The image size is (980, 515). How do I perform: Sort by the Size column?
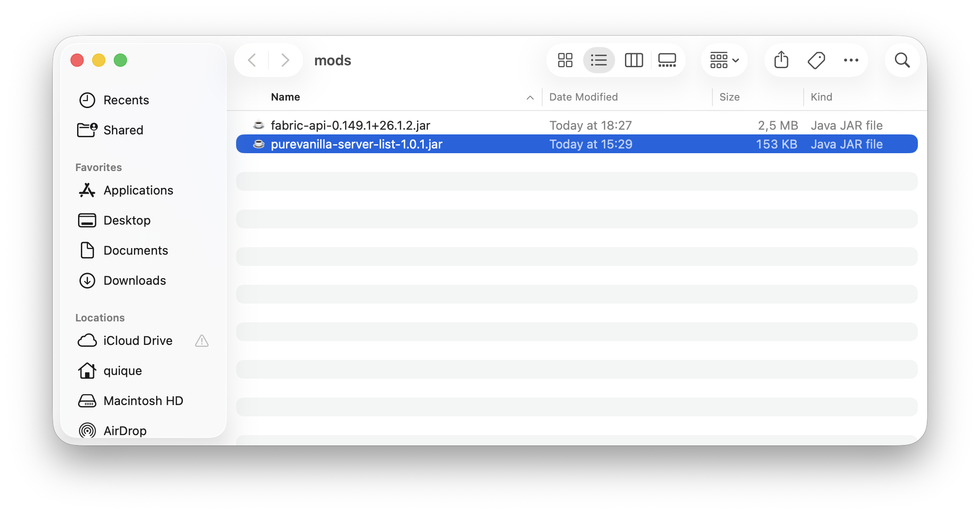(x=729, y=97)
